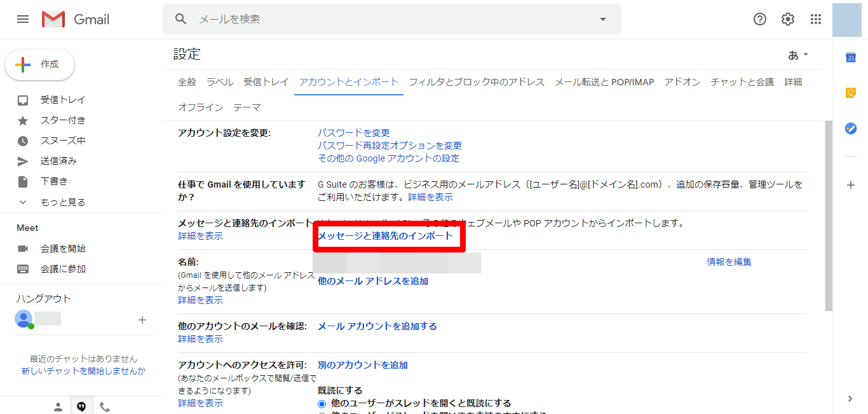Open the help question mark icon
The height and width of the screenshot is (414, 868).
click(760, 19)
